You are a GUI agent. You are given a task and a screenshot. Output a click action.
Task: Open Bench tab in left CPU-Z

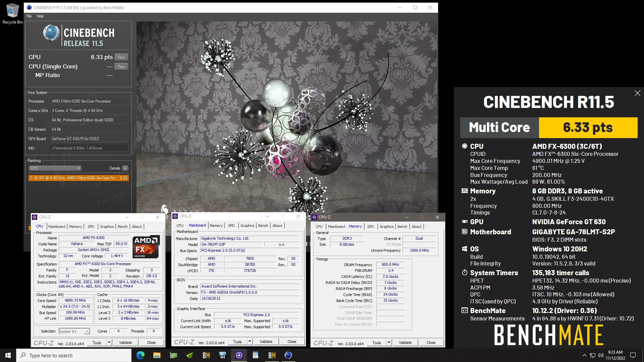123,227
